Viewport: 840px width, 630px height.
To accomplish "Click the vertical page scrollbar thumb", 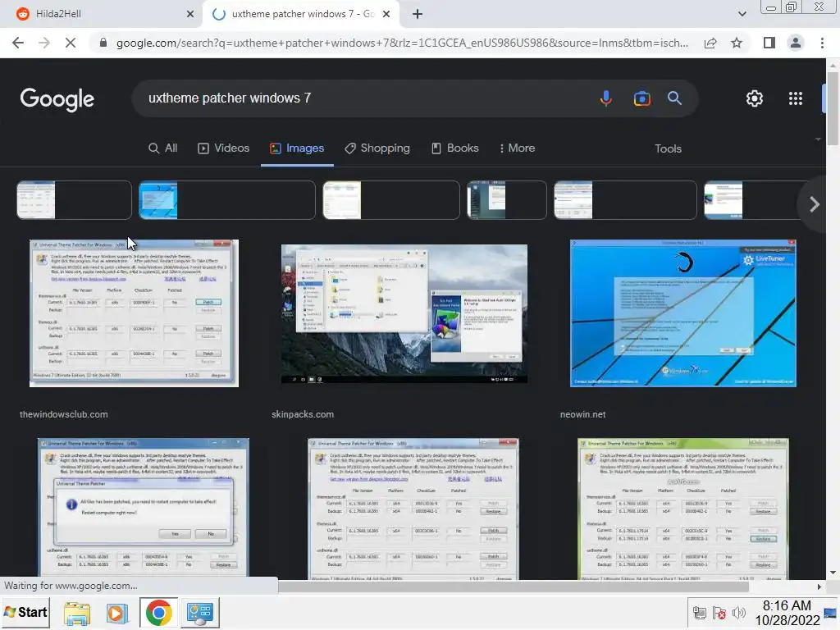I will [833, 107].
